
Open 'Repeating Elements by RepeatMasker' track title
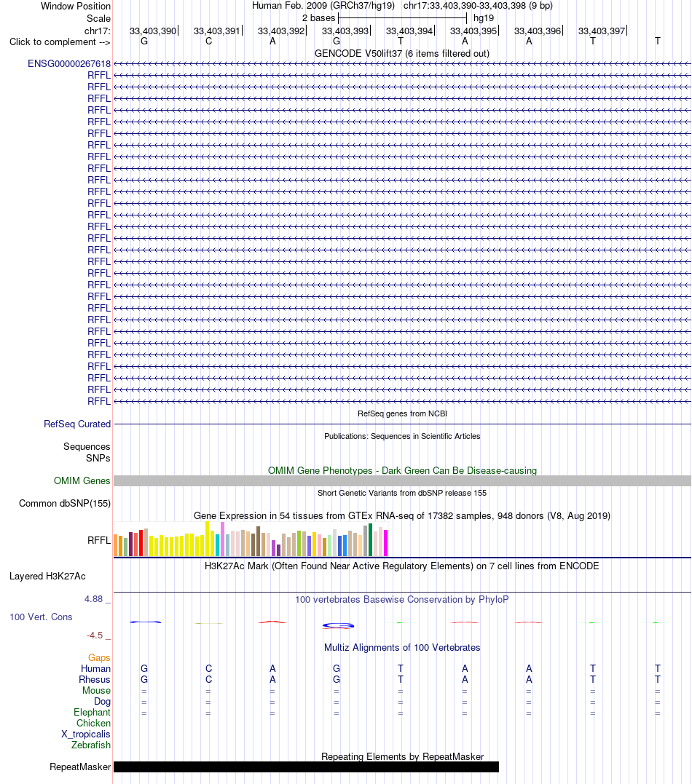pos(402,756)
